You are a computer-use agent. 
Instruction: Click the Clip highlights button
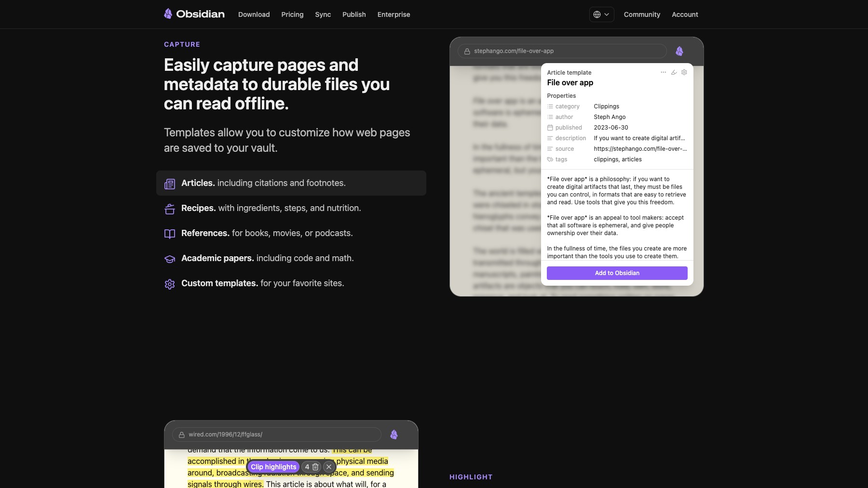[273, 467]
